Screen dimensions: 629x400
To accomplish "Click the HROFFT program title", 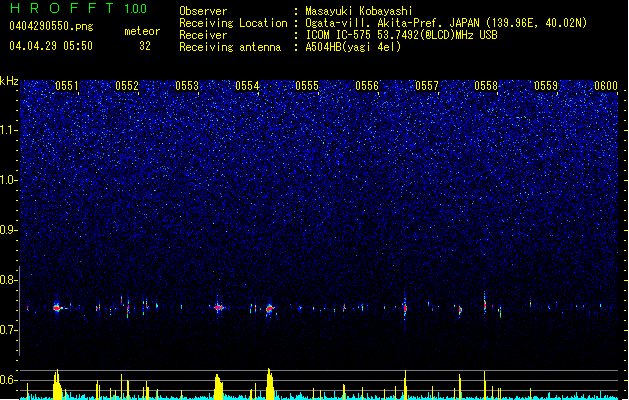I will click(62, 8).
